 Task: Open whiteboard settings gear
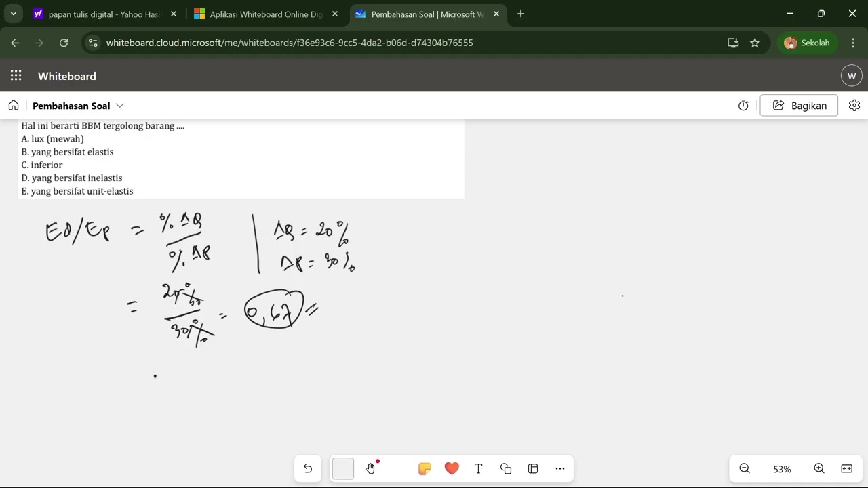[854, 106]
